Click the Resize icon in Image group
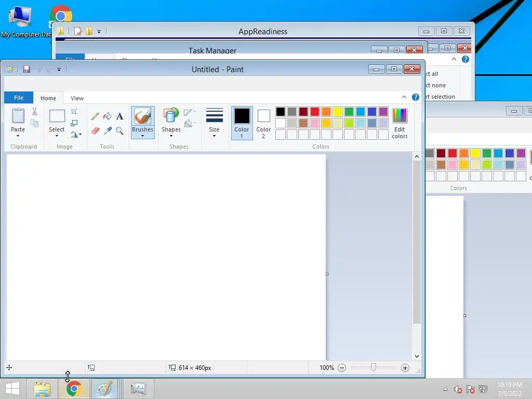The width and height of the screenshot is (532, 399). [74, 123]
